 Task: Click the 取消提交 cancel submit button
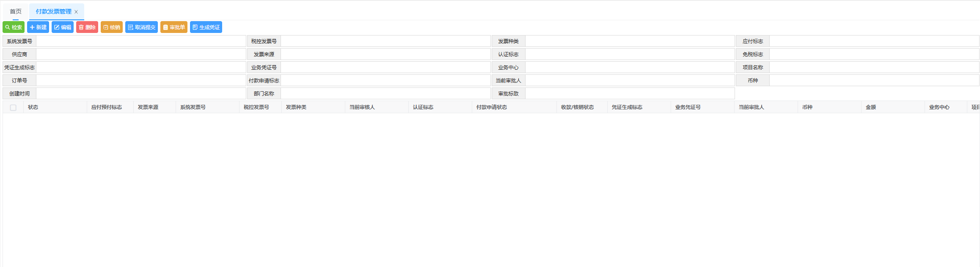pos(141,27)
